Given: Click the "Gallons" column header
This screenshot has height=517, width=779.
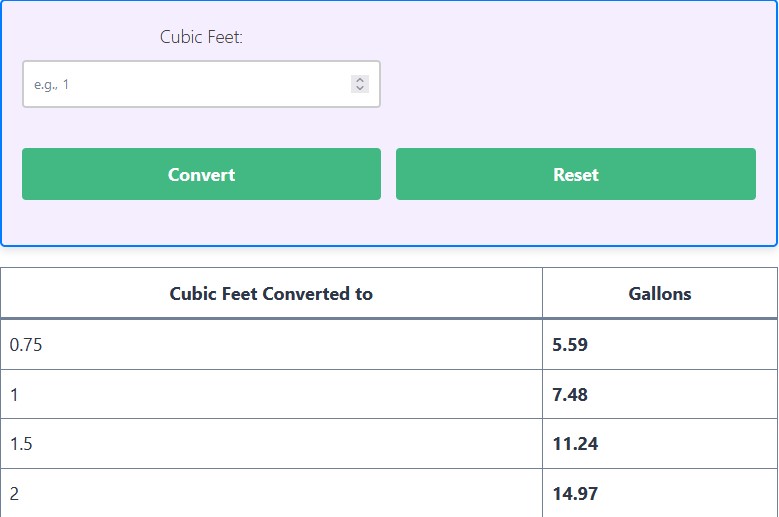Looking at the screenshot, I should tap(660, 293).
